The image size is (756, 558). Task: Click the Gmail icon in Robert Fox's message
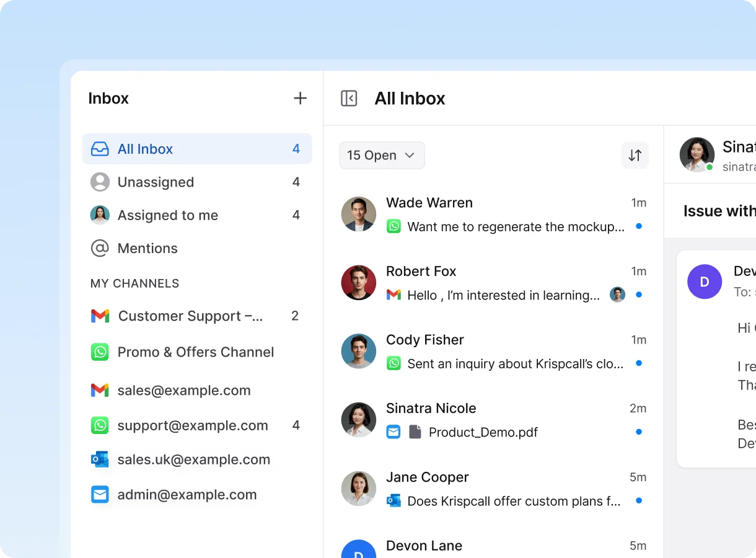(x=393, y=295)
